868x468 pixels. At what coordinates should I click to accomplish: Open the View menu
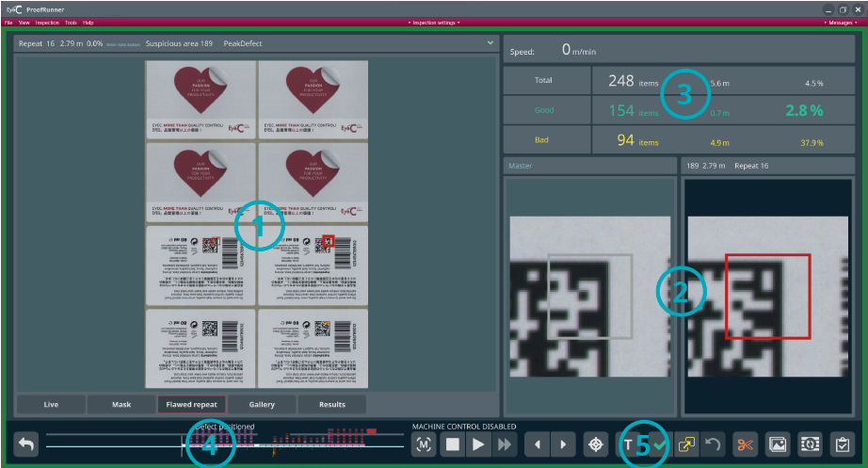(x=24, y=23)
